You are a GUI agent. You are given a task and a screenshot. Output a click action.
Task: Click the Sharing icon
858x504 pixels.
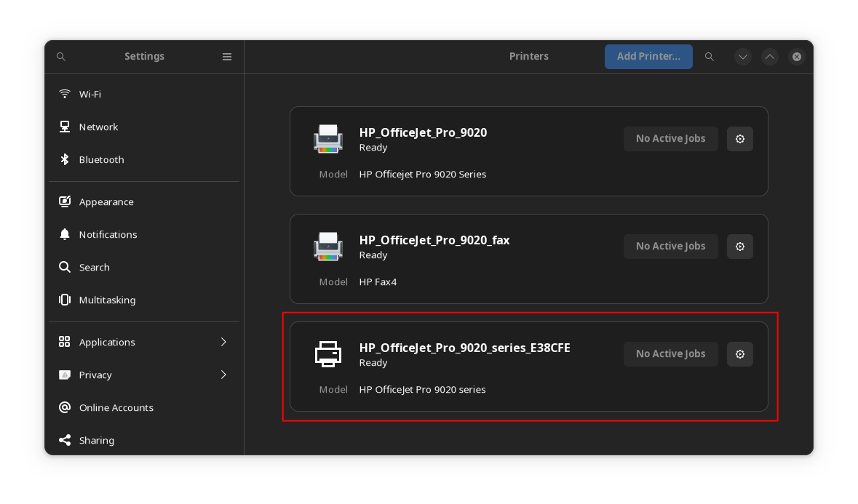[x=65, y=441]
